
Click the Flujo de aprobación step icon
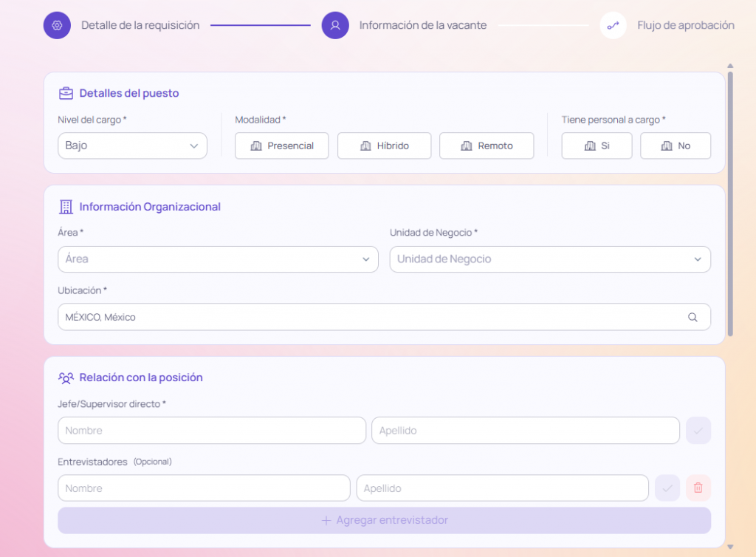pyautogui.click(x=613, y=25)
